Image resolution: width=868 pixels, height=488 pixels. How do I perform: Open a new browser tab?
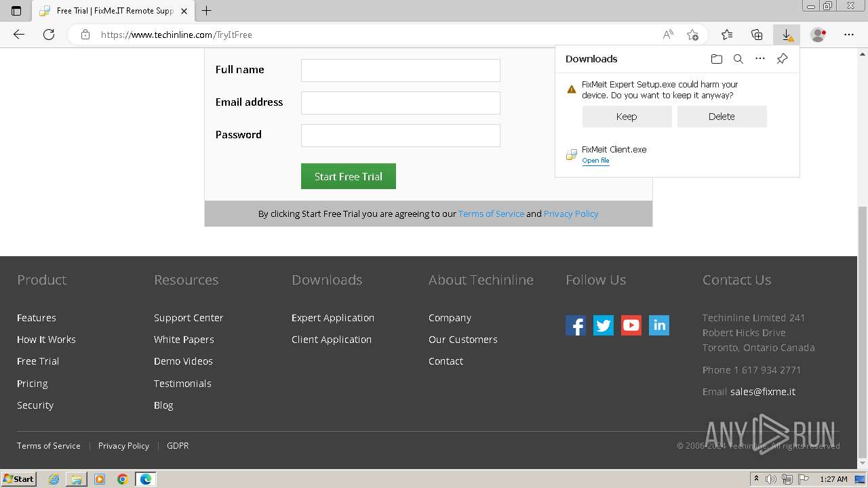tap(207, 11)
